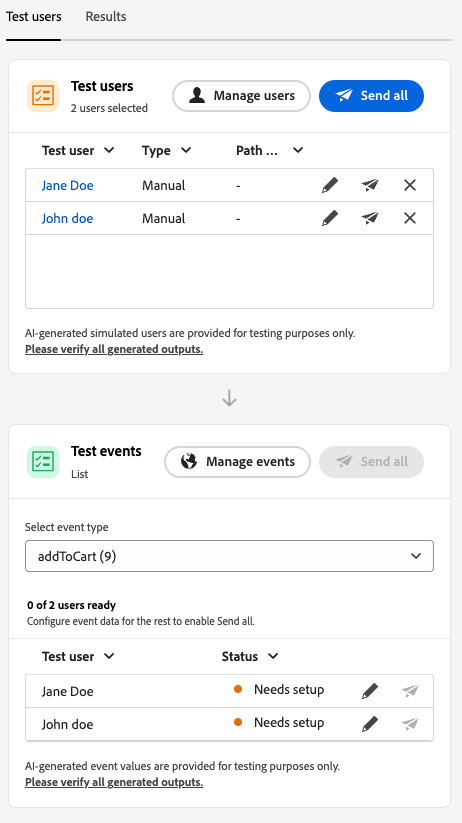Screen dimensions: 462x823
Task: Open the Jane Doe user link
Action: coord(68,185)
